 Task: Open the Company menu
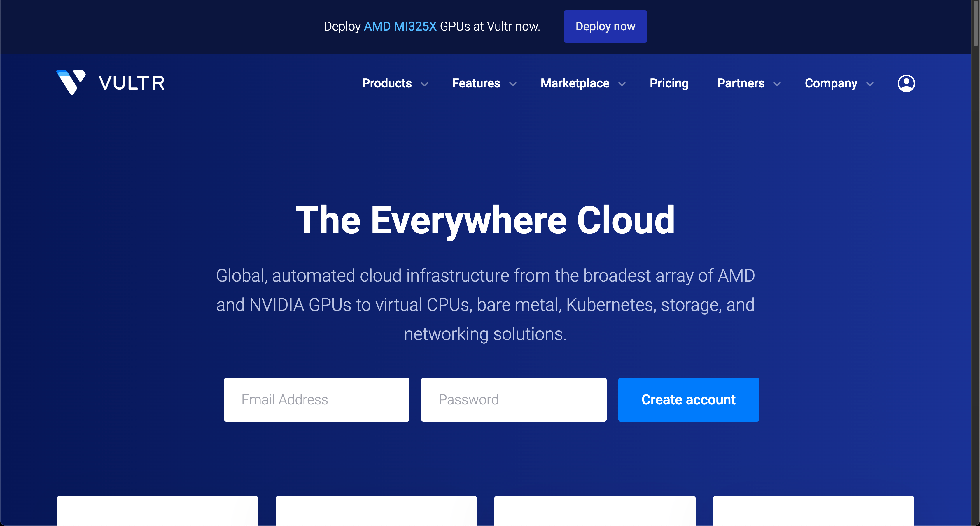(831, 83)
